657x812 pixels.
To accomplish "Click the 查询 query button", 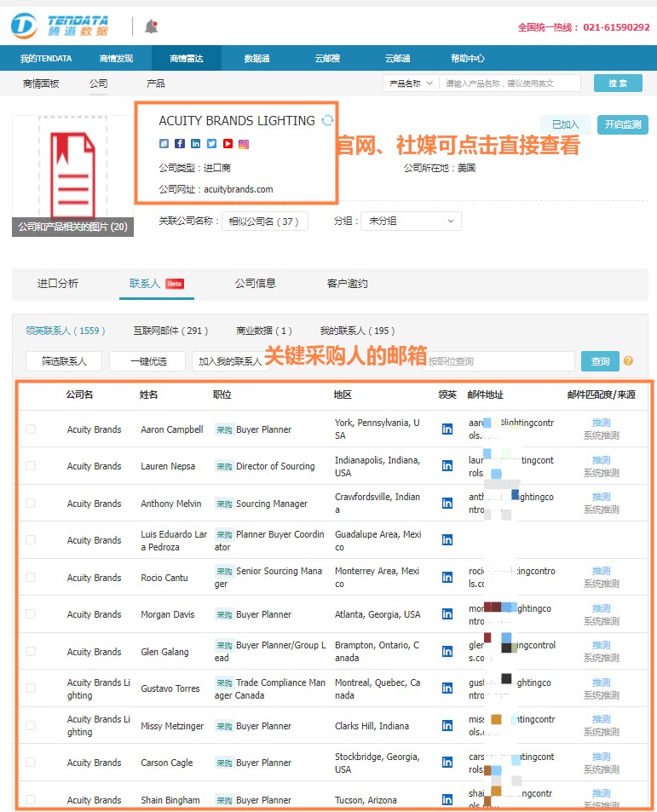I will pos(600,361).
